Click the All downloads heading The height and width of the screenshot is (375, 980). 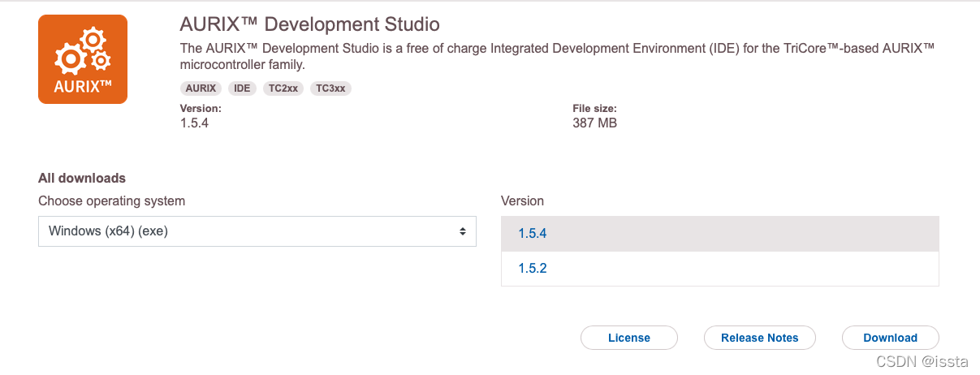82,178
